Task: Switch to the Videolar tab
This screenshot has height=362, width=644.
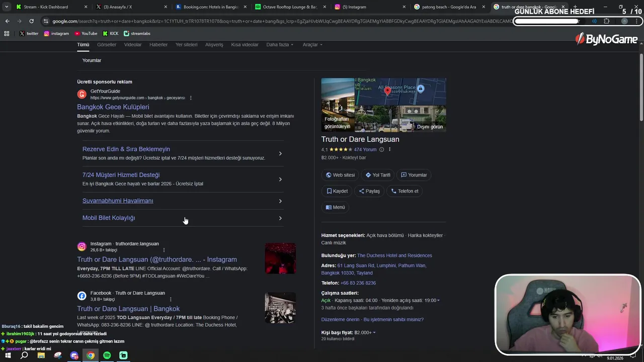Action: coord(133,45)
